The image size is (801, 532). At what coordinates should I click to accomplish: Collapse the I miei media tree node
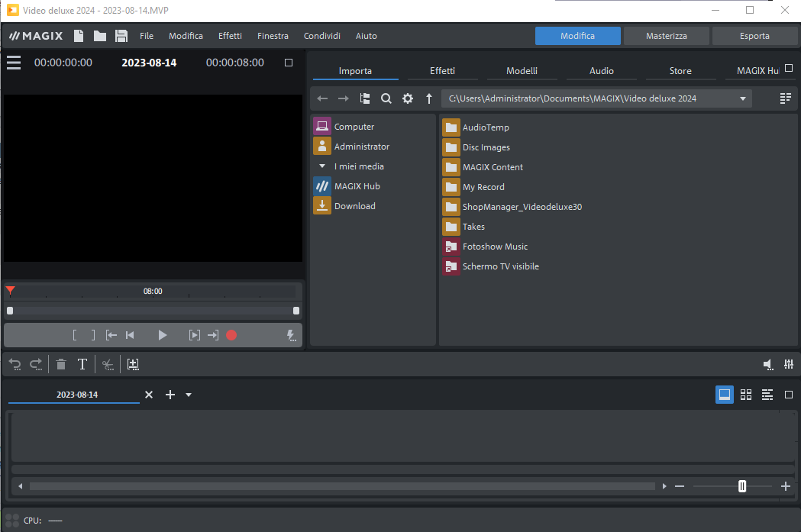[321, 166]
